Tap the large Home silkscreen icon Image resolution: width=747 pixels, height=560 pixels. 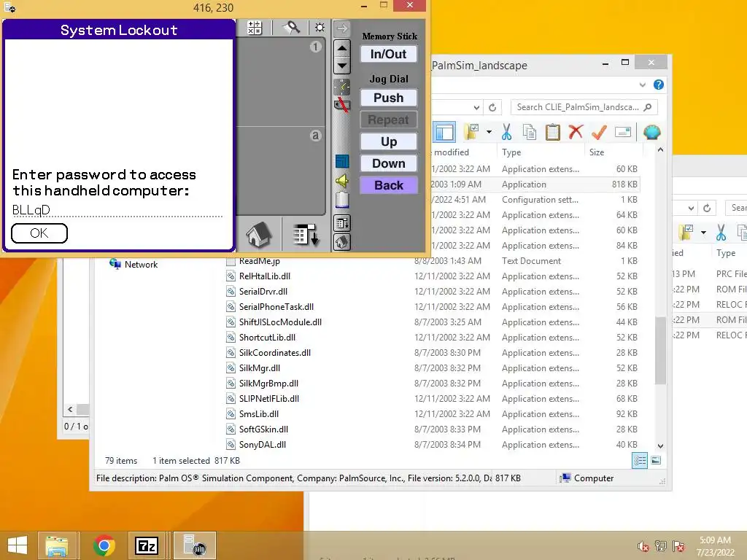259,235
